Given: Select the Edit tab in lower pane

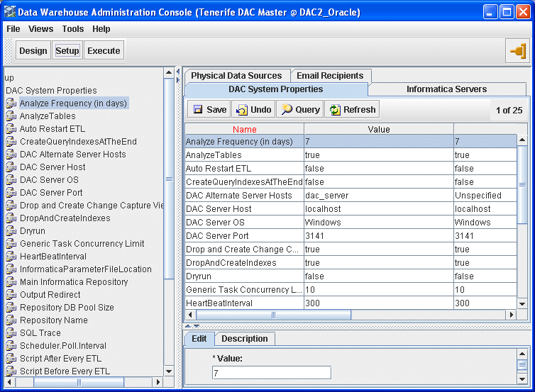Looking at the screenshot, I should 199,339.
